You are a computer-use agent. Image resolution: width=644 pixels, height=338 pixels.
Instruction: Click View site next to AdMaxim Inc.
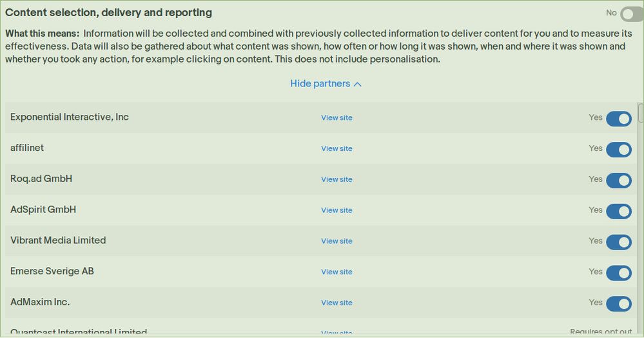coord(337,303)
